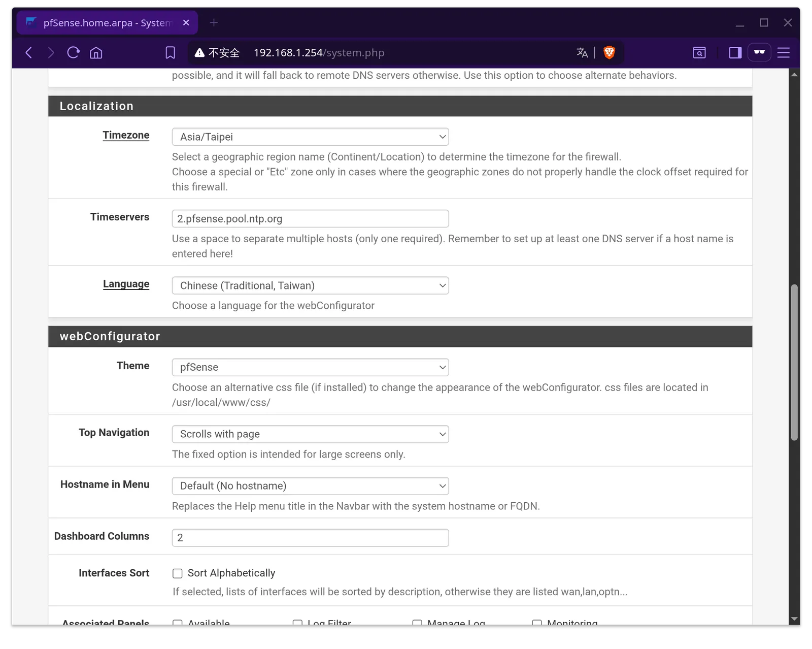Image resolution: width=812 pixels, height=649 pixels.
Task: Click the Timeservers input field
Action: (x=310, y=219)
